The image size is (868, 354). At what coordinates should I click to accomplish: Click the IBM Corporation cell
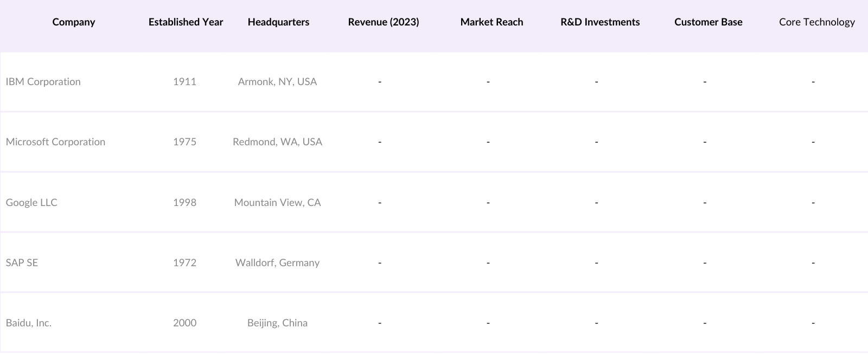coord(43,82)
